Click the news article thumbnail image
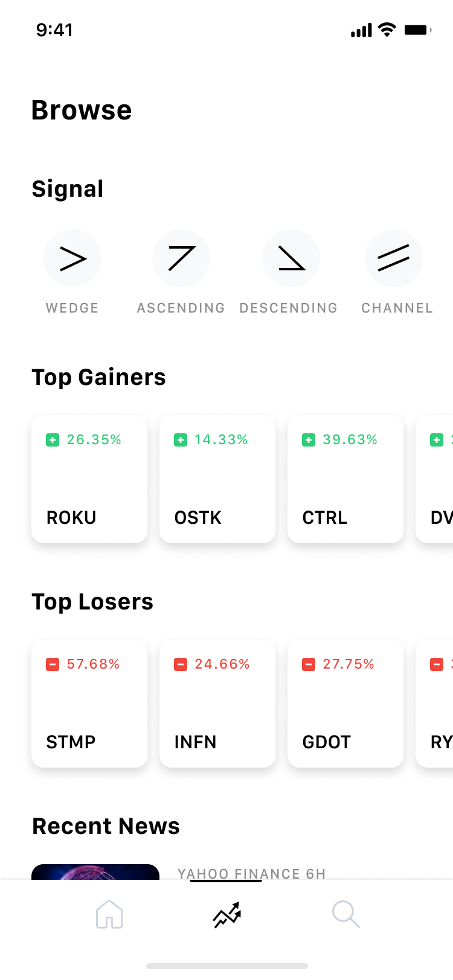Screen dimensions: 453x980 pos(95,872)
